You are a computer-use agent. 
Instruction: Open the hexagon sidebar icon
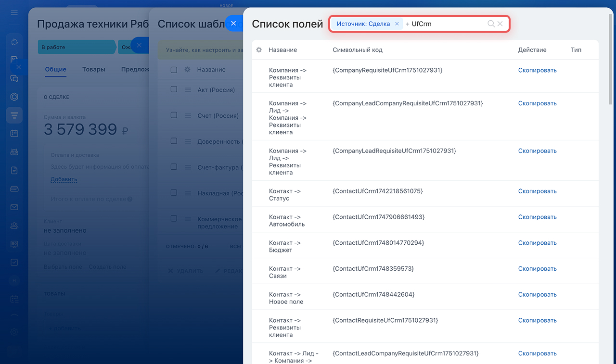coord(14,97)
